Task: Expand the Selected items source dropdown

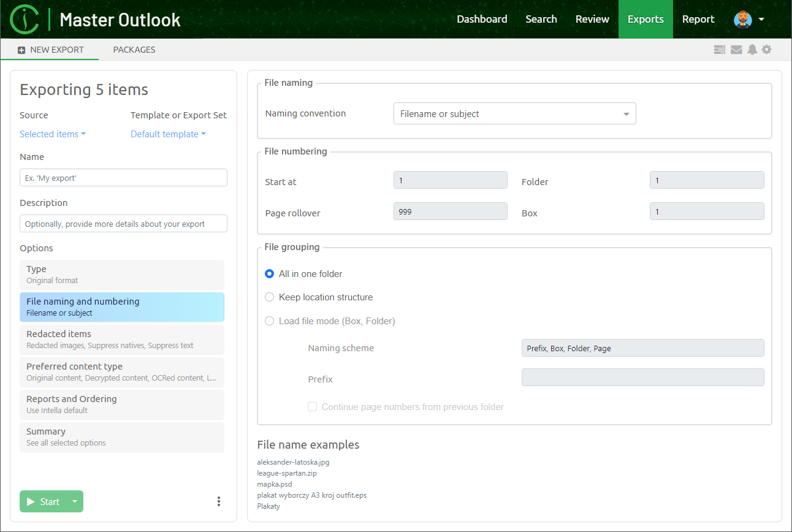Action: click(x=52, y=134)
